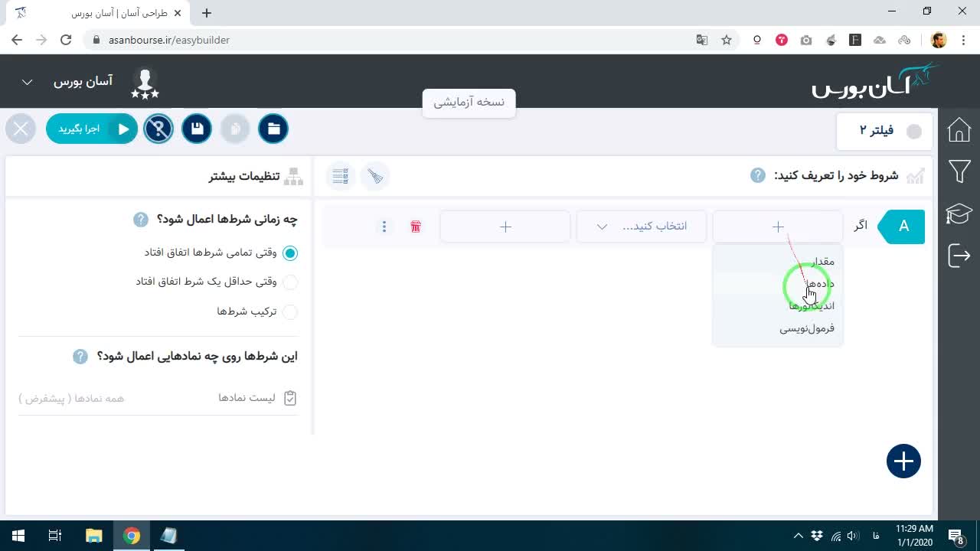The height and width of the screenshot is (551, 980).
Task: Open the graduation cap tutorials icon
Action: point(959,214)
